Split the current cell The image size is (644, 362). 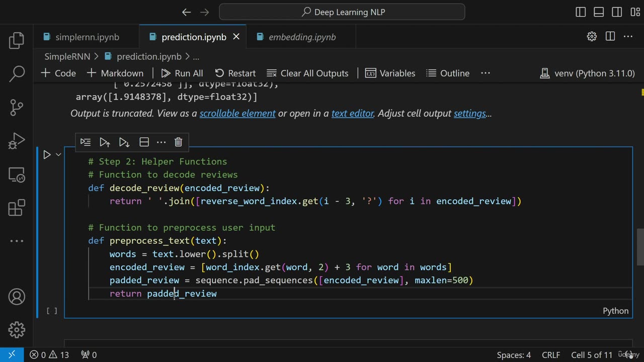coord(144,142)
